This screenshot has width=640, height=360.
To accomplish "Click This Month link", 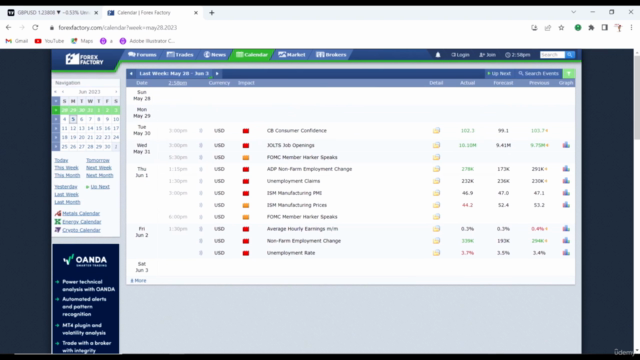I will (67, 176).
